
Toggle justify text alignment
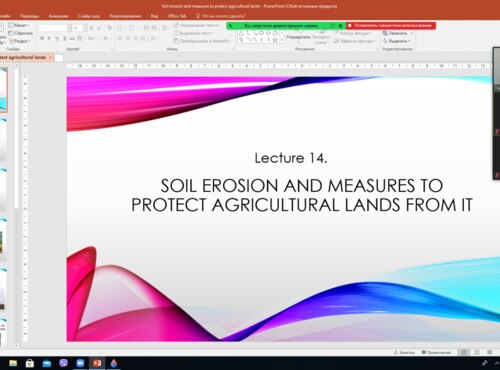[143, 38]
